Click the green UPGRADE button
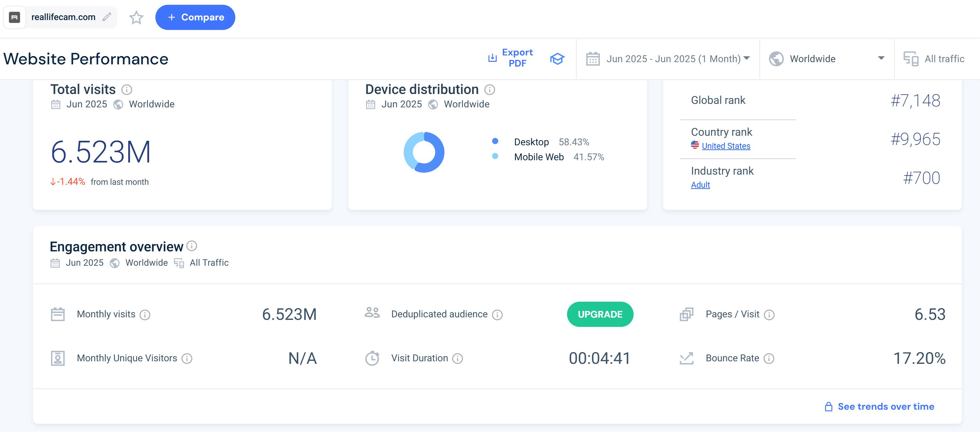980x432 pixels. coord(600,314)
